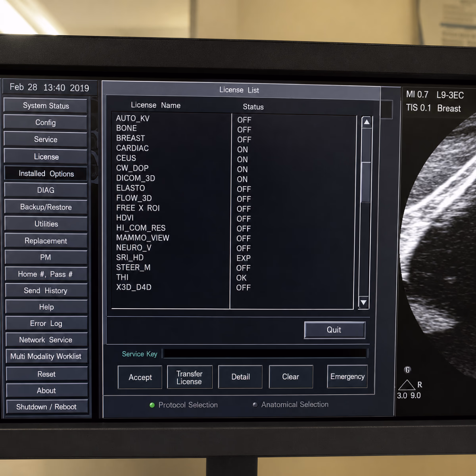Screen dimensions: 476x476
Task: Select the Service menu button
Action: [46, 140]
